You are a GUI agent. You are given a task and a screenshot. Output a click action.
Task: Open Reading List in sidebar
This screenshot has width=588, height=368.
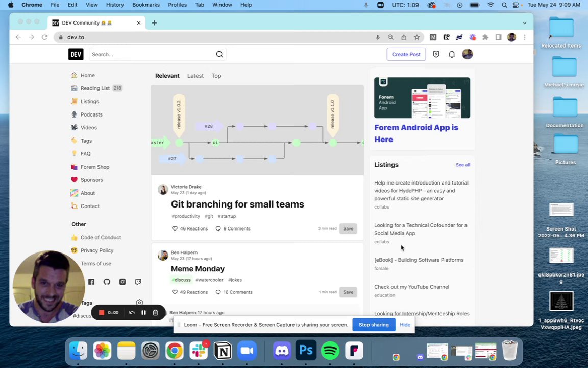(x=96, y=88)
